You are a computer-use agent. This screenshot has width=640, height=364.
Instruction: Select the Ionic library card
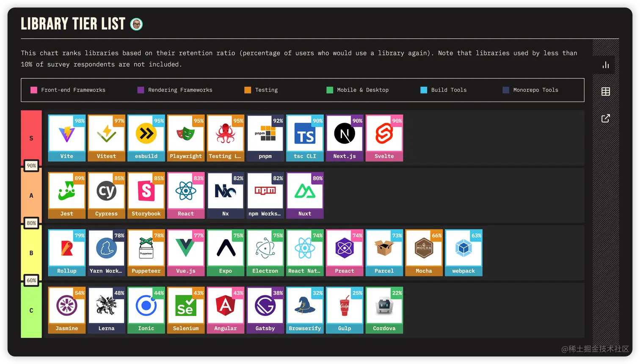[x=146, y=310]
